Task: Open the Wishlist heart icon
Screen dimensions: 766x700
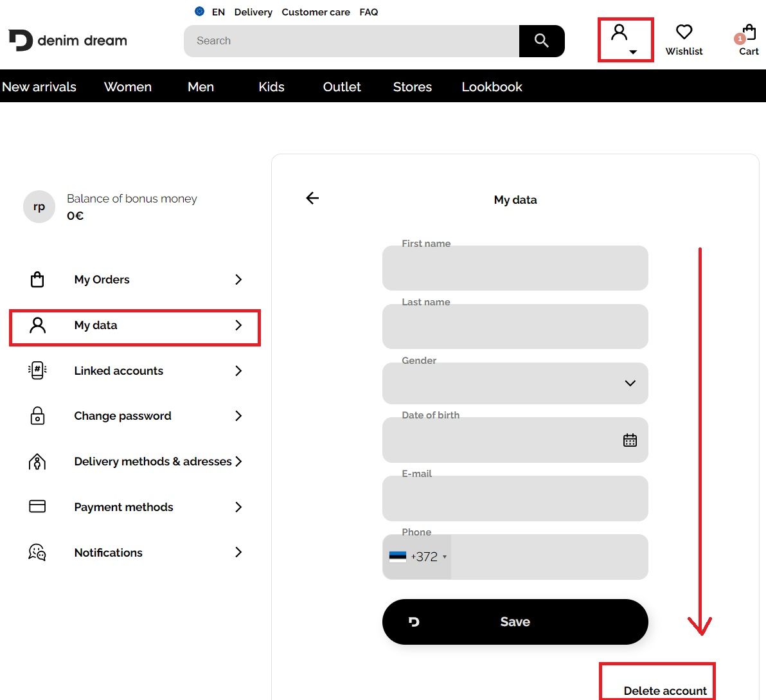Action: 684,33
